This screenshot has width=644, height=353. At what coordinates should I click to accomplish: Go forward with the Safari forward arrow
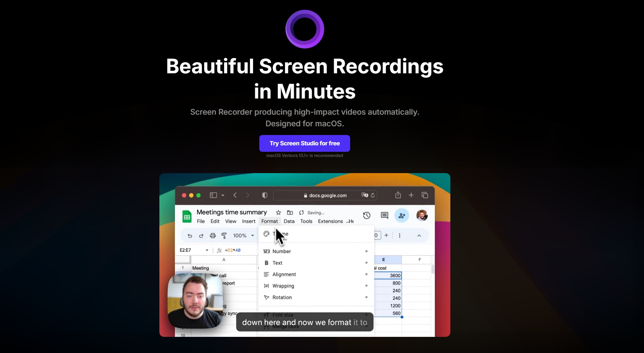click(248, 195)
